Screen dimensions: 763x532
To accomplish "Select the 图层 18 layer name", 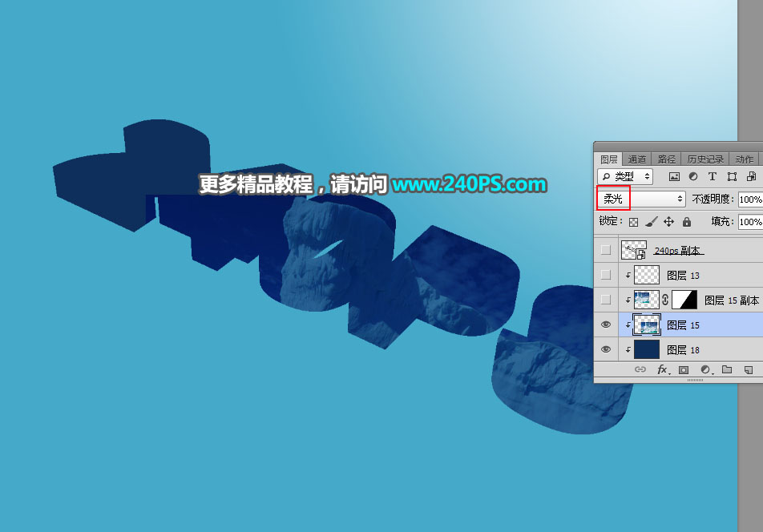I will tap(683, 350).
